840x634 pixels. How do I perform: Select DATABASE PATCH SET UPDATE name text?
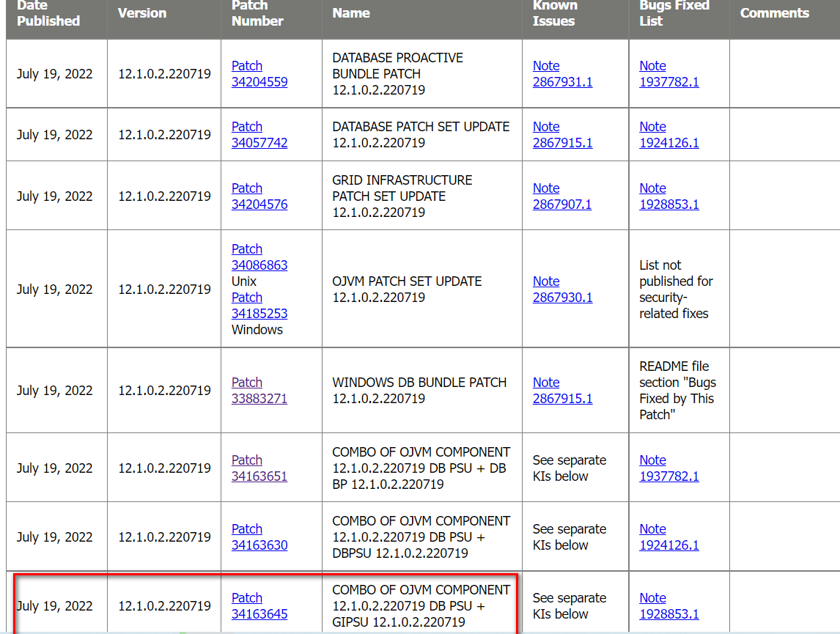pyautogui.click(x=421, y=135)
